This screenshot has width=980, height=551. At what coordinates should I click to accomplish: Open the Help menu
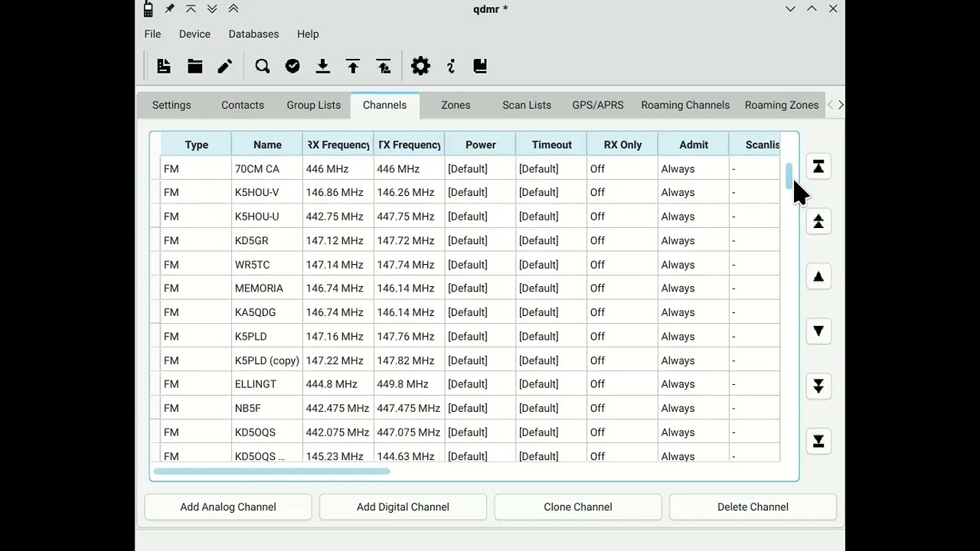pyautogui.click(x=308, y=34)
